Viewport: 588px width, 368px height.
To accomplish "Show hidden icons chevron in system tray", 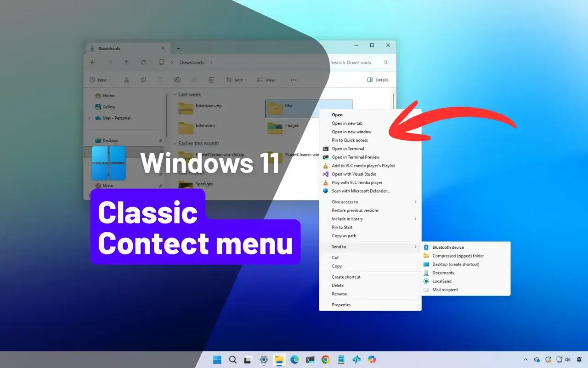I will [x=526, y=360].
